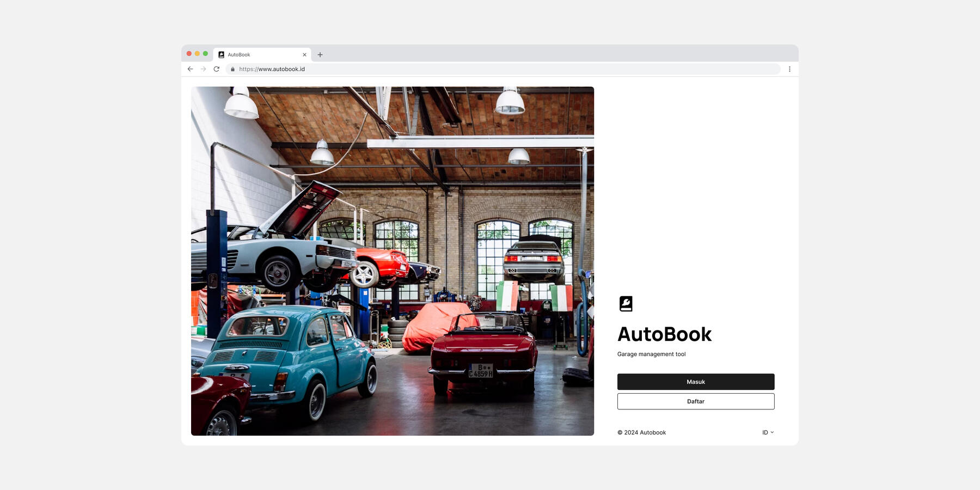Screen dimensions: 980x490
Task: Click the AutoBook logo icon above the title
Action: pos(626,304)
